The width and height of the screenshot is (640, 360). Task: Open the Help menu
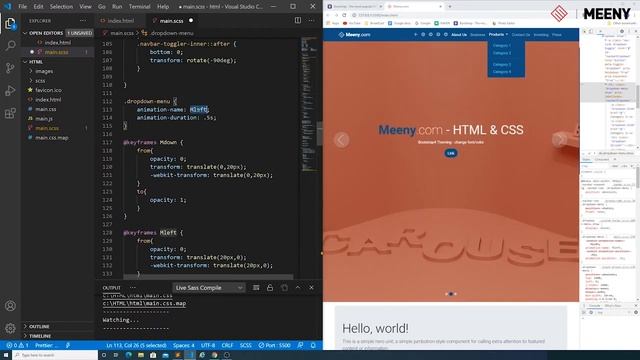163,7
